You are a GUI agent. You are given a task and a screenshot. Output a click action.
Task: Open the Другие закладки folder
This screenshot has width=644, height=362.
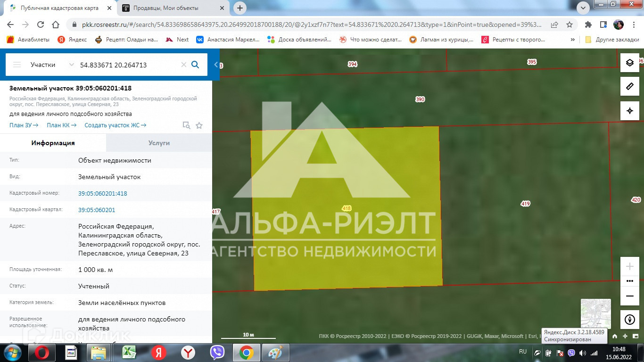[612, 40]
